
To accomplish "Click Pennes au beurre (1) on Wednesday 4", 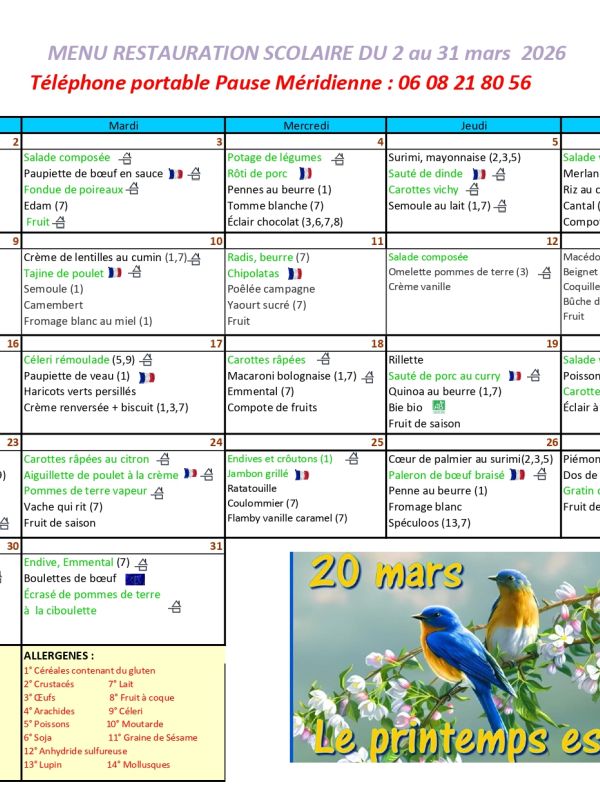I will (279, 190).
